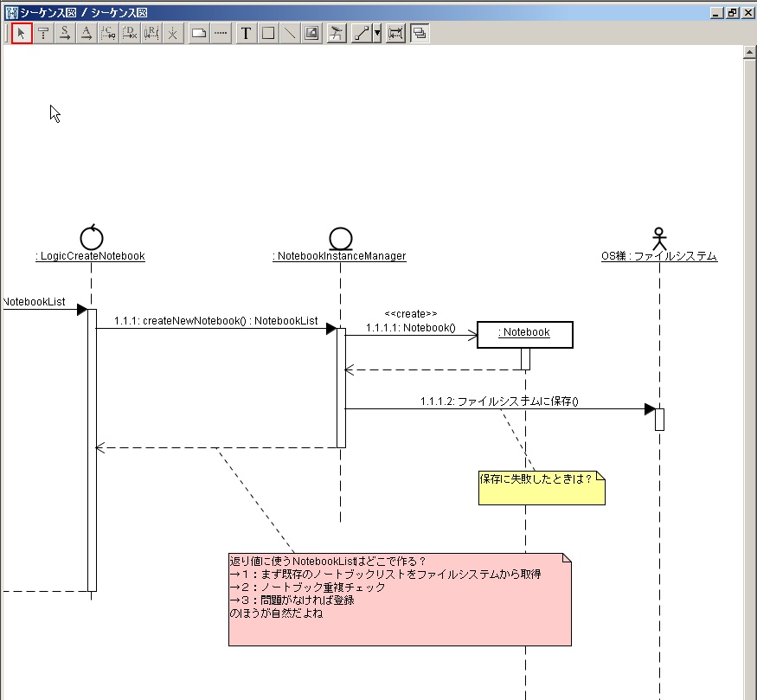The width and height of the screenshot is (757, 700).
Task: Close the シーケンス図 diagram window
Action: pyautogui.click(x=747, y=13)
